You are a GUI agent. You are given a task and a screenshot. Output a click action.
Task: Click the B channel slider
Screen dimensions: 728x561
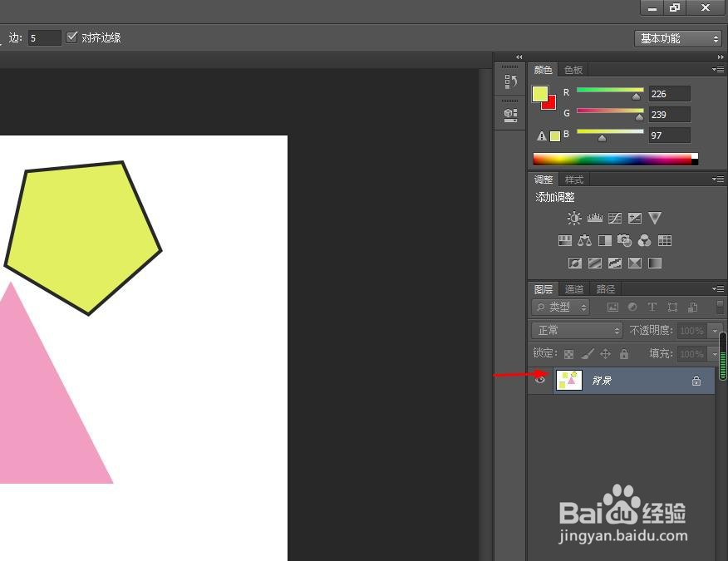(x=610, y=135)
